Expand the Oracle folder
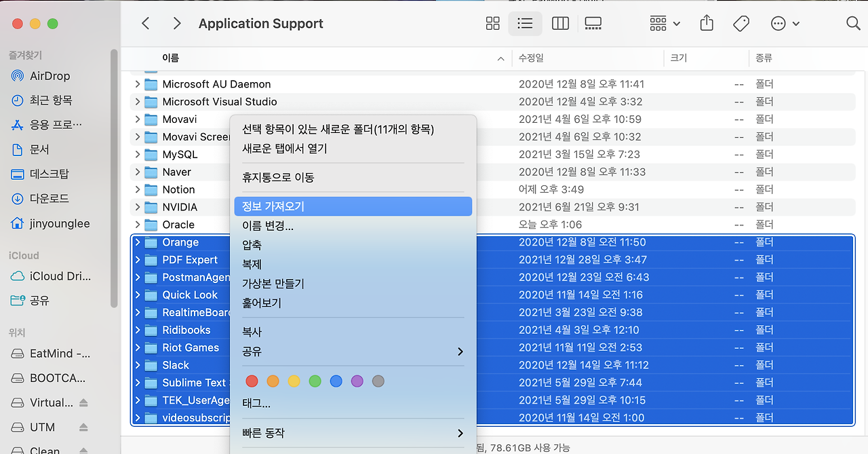 pos(138,225)
